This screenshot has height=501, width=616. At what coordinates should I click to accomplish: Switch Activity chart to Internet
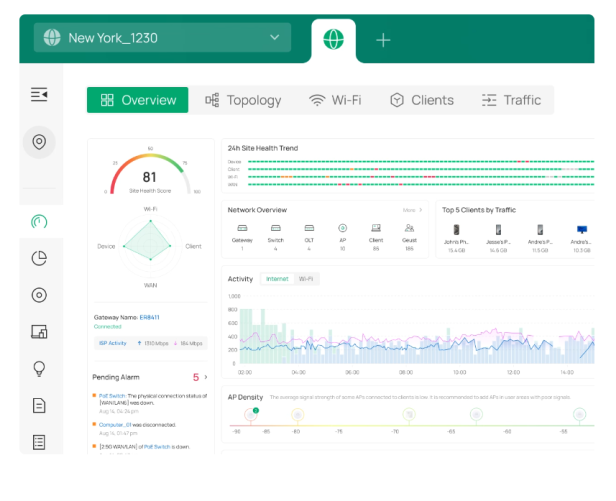(x=277, y=279)
